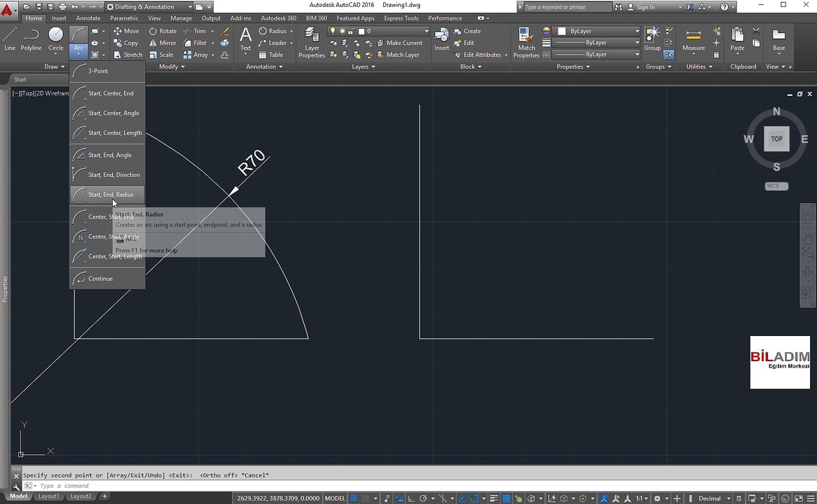Click TOP face of ViewCube

coord(776,139)
